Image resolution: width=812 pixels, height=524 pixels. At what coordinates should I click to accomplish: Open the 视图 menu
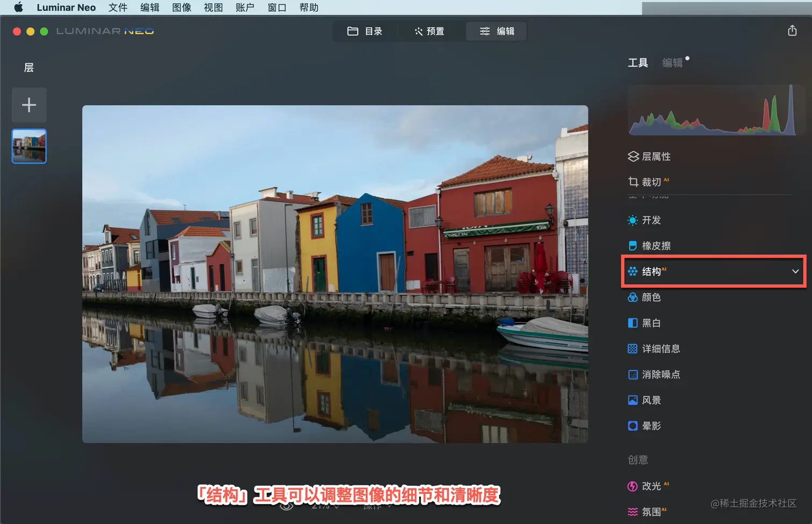pyautogui.click(x=213, y=8)
